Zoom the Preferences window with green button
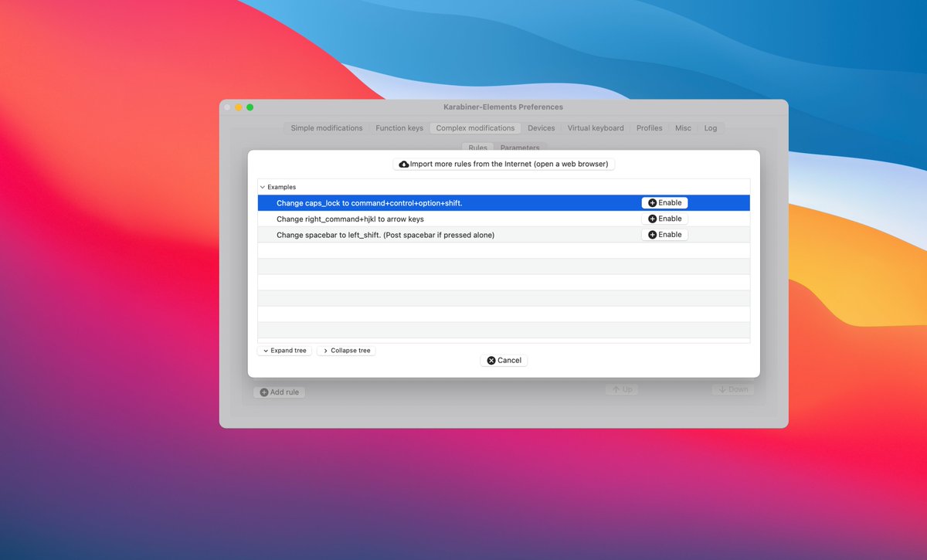The width and height of the screenshot is (927, 560). click(x=250, y=107)
